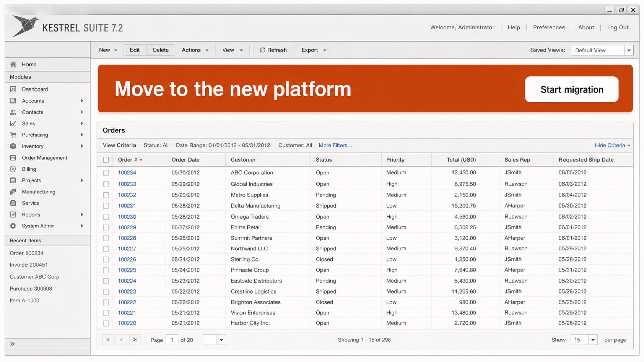The width and height of the screenshot is (644, 362).
Task: Check the box for order 100234
Action: [106, 173]
